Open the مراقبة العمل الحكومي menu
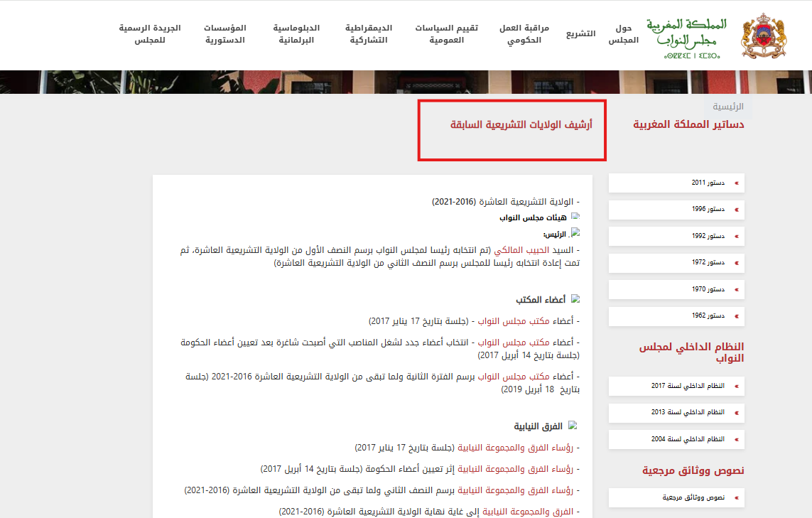812x518 pixels. click(524, 33)
